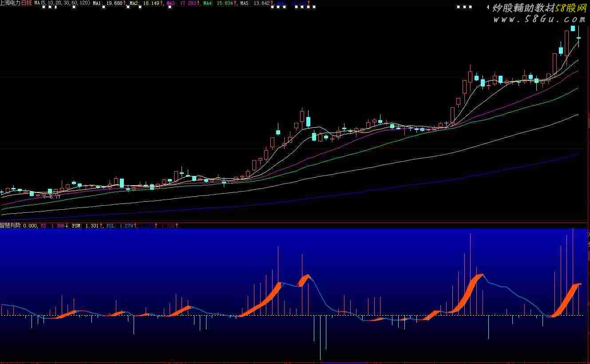Click the MA1: 19.688 value
Screen dimensions: 590x364
(x=108, y=3)
